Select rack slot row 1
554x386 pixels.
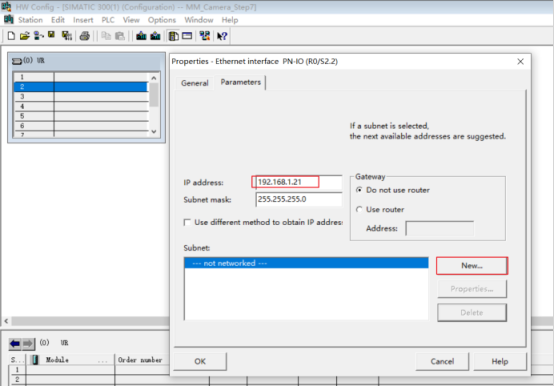(x=81, y=77)
